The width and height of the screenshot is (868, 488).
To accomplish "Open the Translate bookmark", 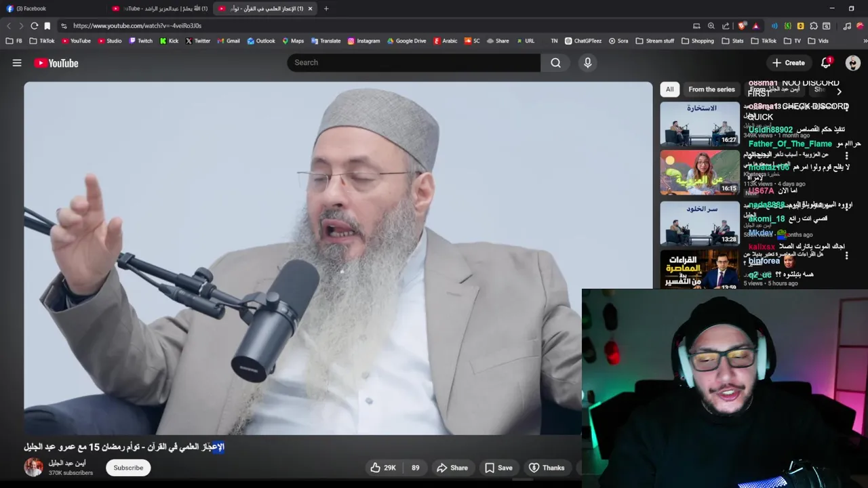I will 325,41.
